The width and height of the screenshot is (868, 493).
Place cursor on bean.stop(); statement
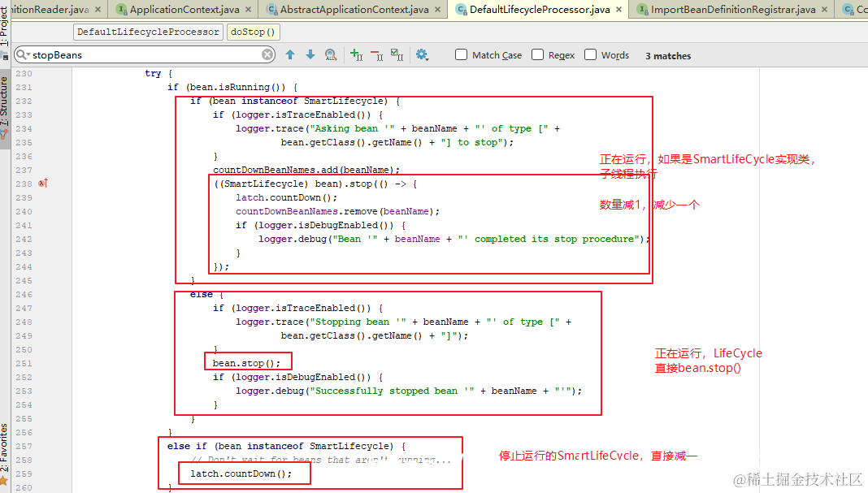(x=246, y=364)
